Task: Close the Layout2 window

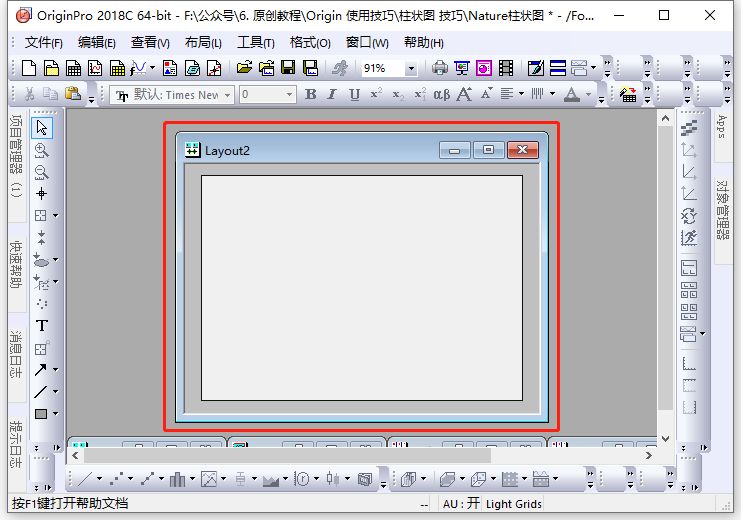Action: point(522,150)
